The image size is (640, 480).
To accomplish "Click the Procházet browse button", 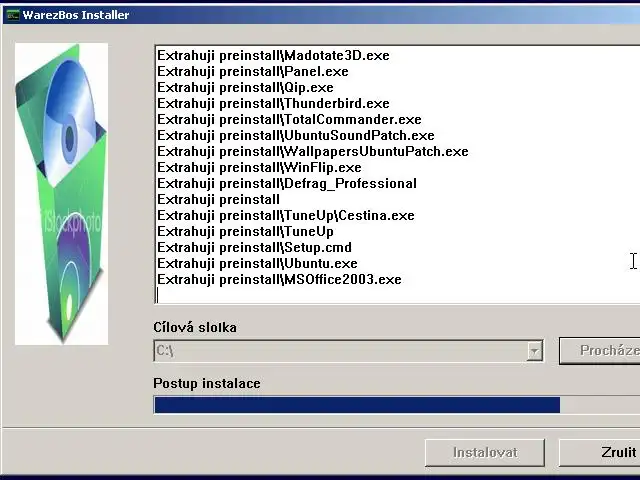I will [599, 351].
